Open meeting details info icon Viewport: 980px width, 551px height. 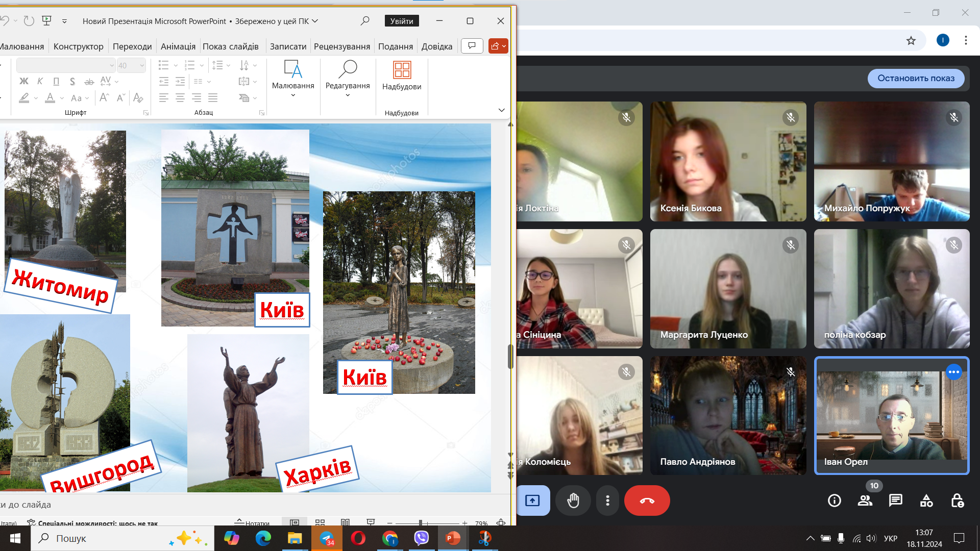coord(835,500)
